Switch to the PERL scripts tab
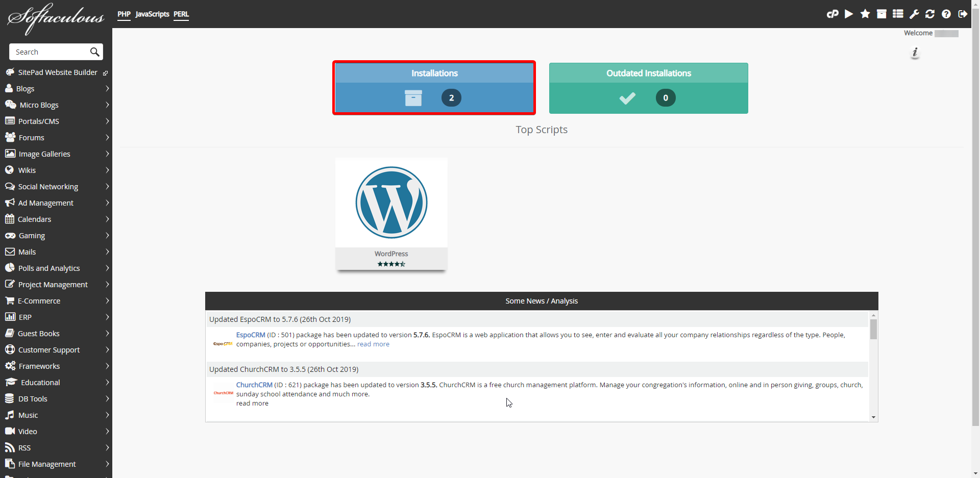980x478 pixels. [x=181, y=14]
